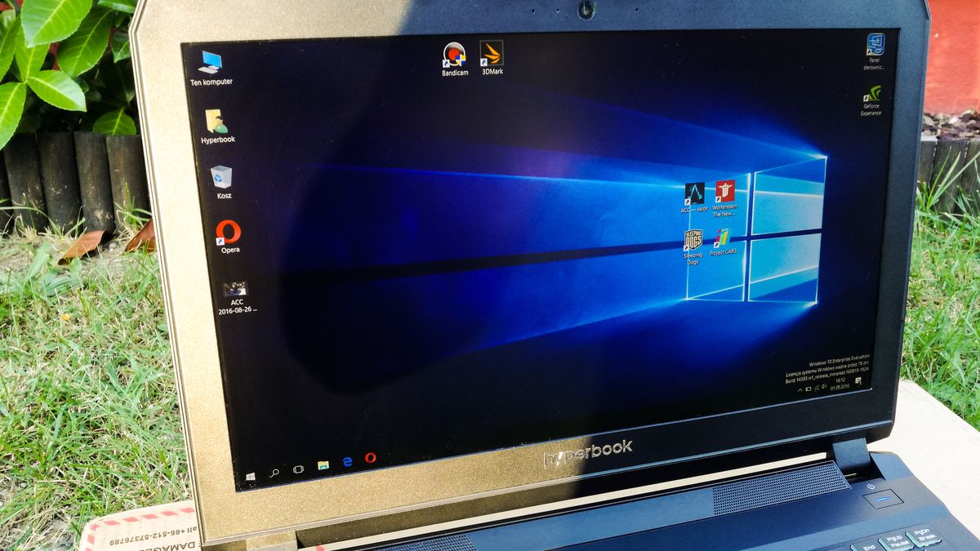980x551 pixels.
Task: Open File Explorer from the taskbar
Action: 323,466
